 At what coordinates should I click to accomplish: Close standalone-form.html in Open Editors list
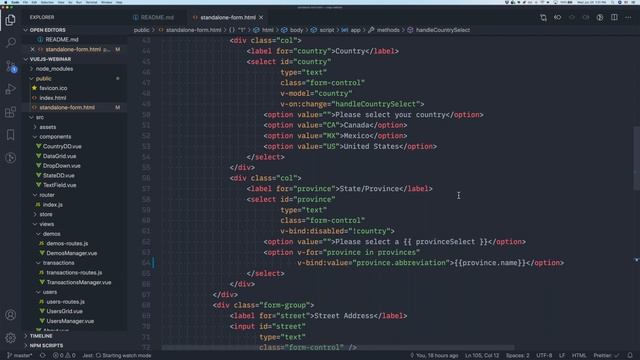(x=33, y=49)
